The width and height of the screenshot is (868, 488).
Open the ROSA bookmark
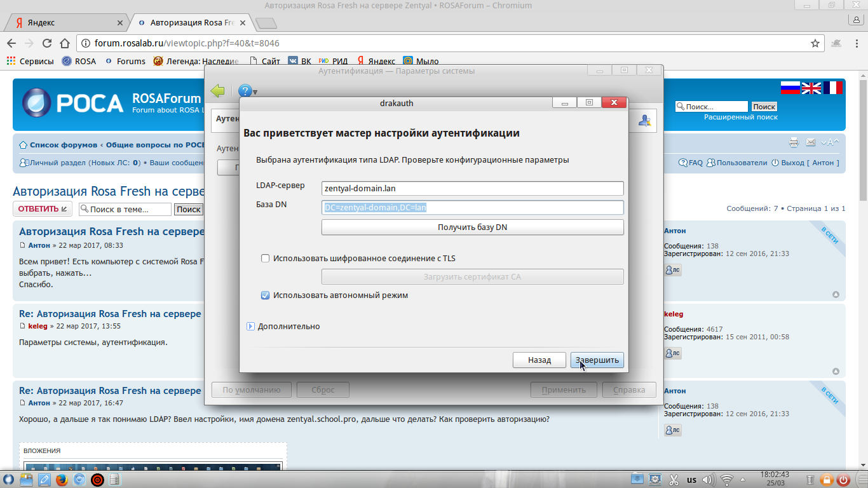(79, 61)
